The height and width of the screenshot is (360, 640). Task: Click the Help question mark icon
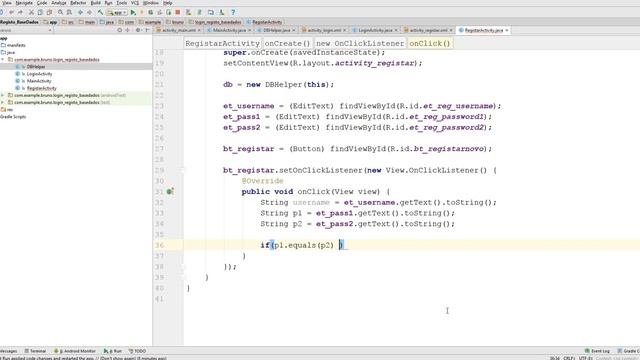point(233,13)
